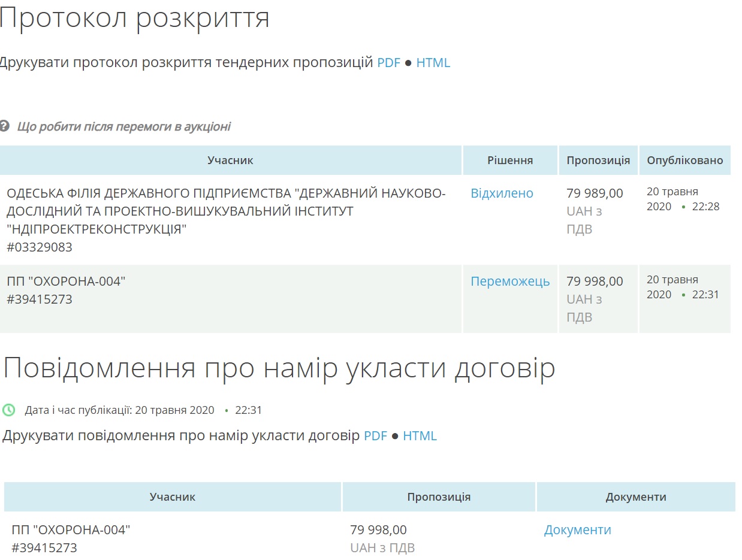
Task: Click 'UAH з ПДВ' in intent notice table
Action: click(382, 548)
